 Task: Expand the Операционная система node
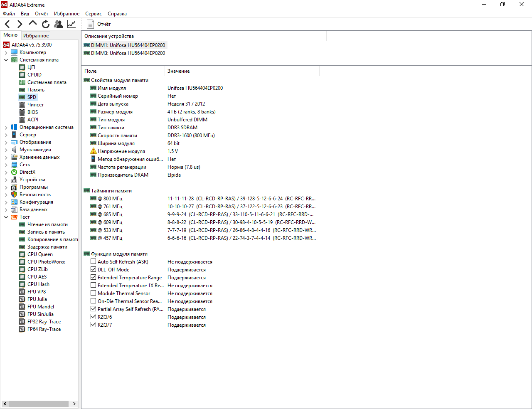pos(6,127)
